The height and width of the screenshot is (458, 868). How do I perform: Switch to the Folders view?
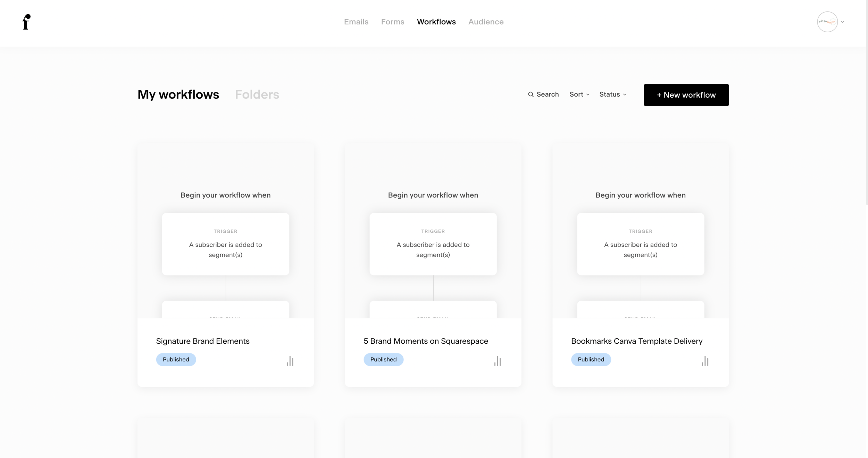click(257, 95)
